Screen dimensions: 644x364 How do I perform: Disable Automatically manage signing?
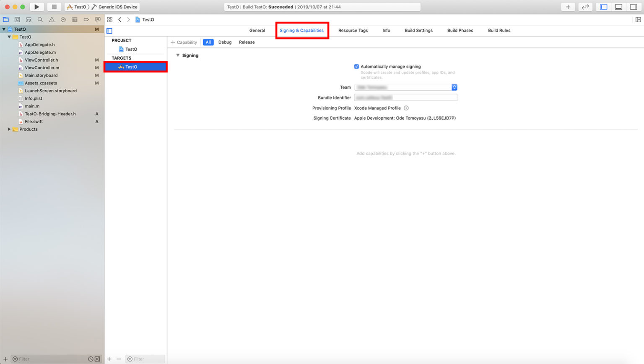tap(356, 66)
